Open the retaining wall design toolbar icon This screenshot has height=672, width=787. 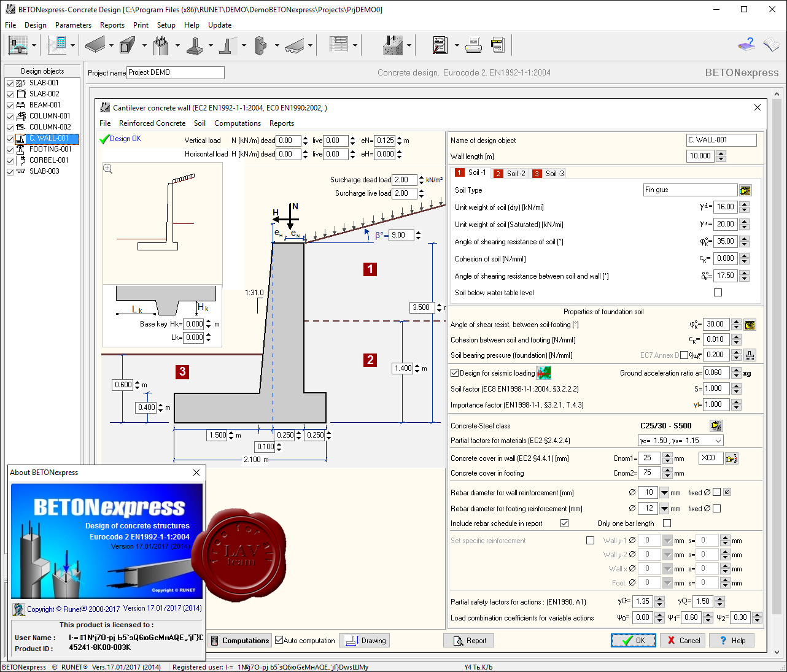tap(227, 45)
